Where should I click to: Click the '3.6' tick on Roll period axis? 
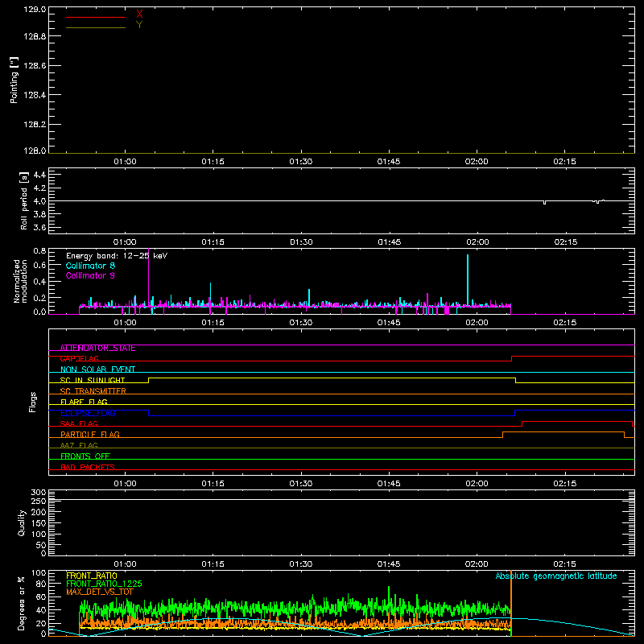pos(39,227)
